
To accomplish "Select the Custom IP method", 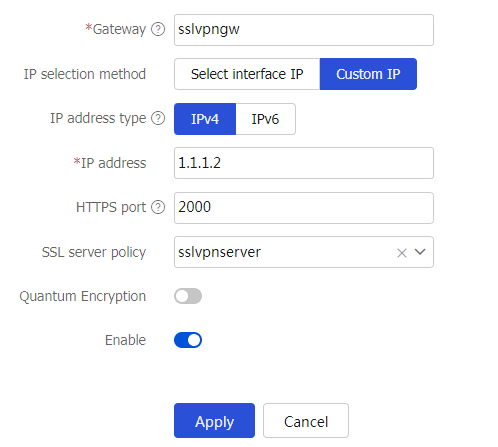I will pyautogui.click(x=368, y=74).
